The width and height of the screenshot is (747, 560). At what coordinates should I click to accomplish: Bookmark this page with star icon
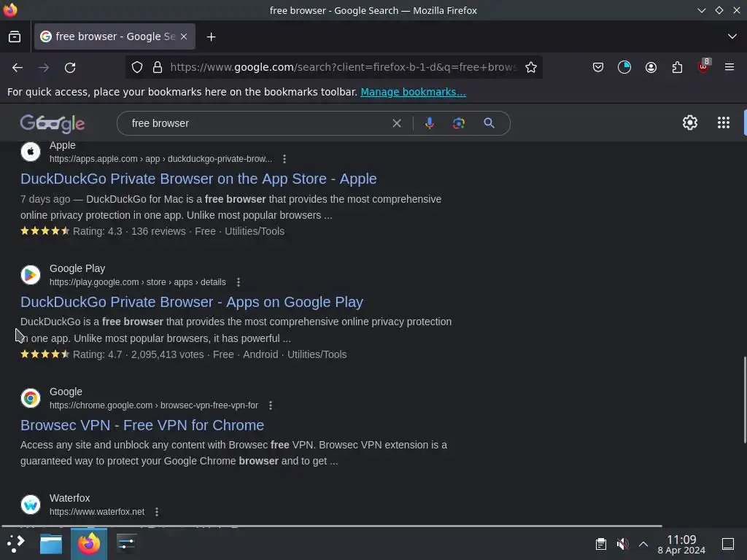tap(531, 67)
